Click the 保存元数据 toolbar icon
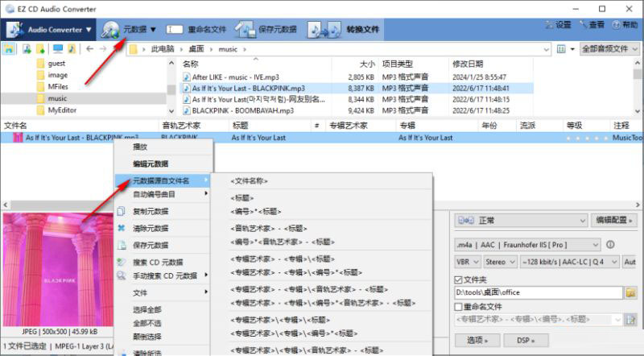The width and height of the screenshot is (644, 356). (x=246, y=30)
